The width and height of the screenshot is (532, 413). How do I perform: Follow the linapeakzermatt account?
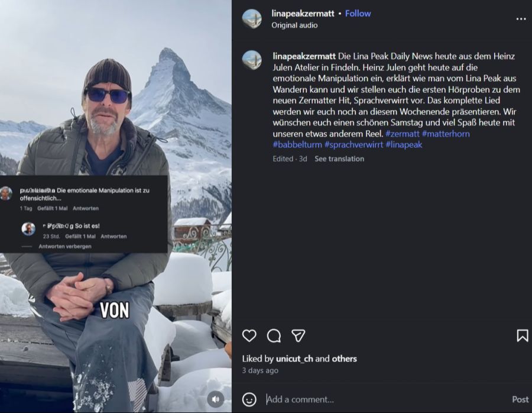click(358, 13)
